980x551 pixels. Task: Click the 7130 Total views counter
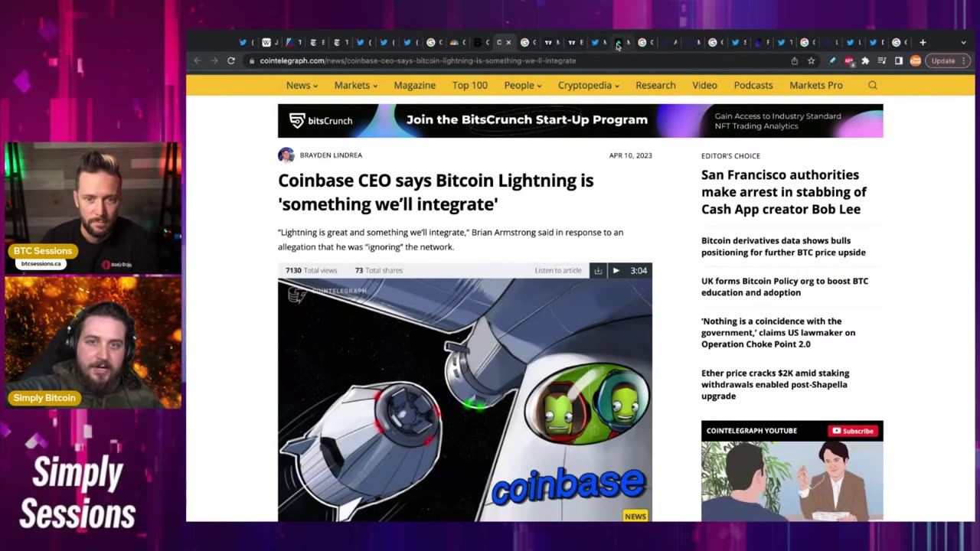pyautogui.click(x=311, y=270)
